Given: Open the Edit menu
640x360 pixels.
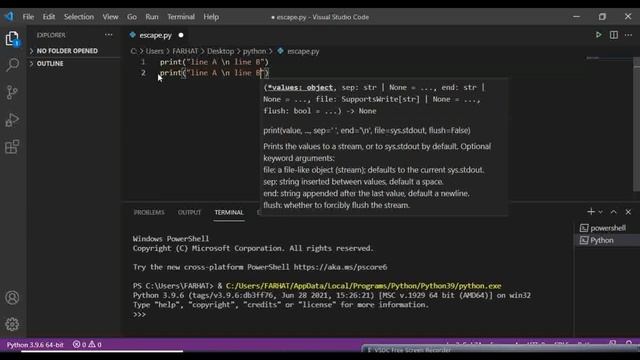Looking at the screenshot, I should 49,17.
